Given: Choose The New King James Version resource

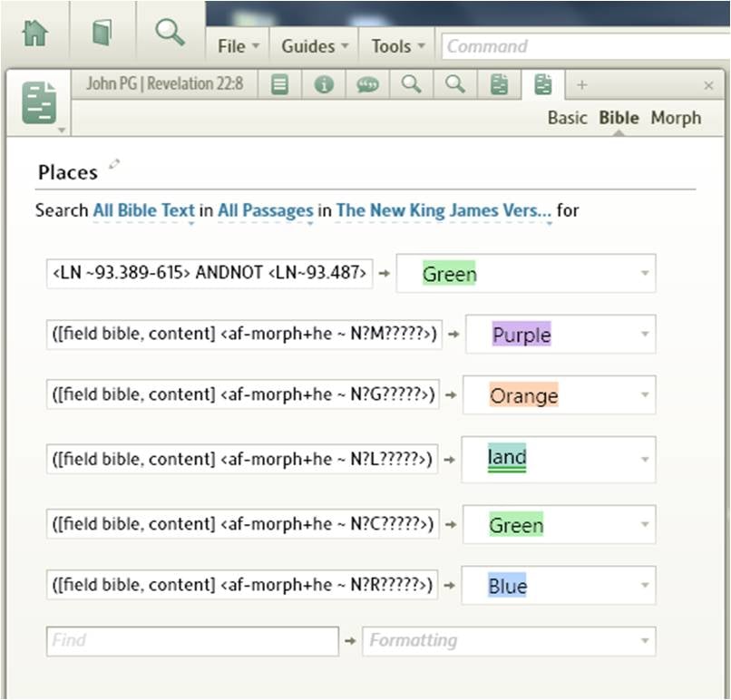Looking at the screenshot, I should point(443,210).
